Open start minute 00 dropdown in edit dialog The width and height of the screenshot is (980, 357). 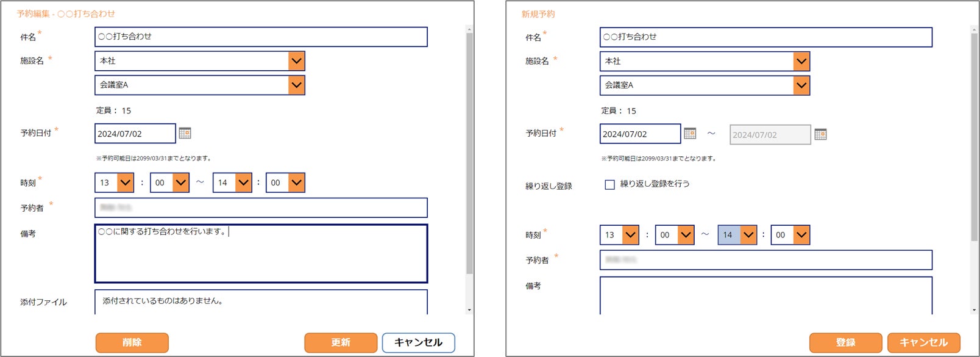(x=181, y=182)
